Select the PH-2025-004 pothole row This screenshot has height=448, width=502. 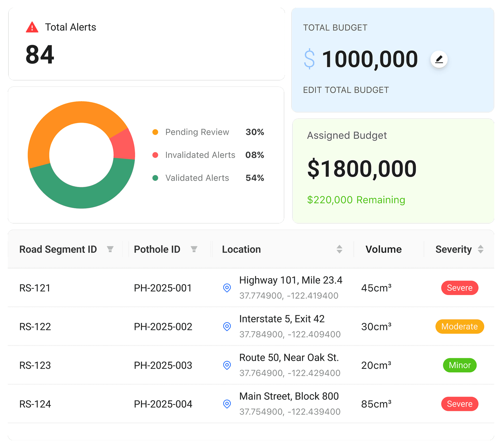click(x=163, y=404)
